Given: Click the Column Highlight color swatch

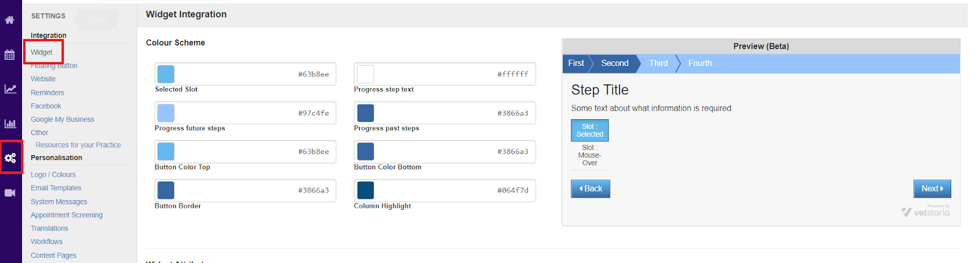Looking at the screenshot, I should coord(365,190).
